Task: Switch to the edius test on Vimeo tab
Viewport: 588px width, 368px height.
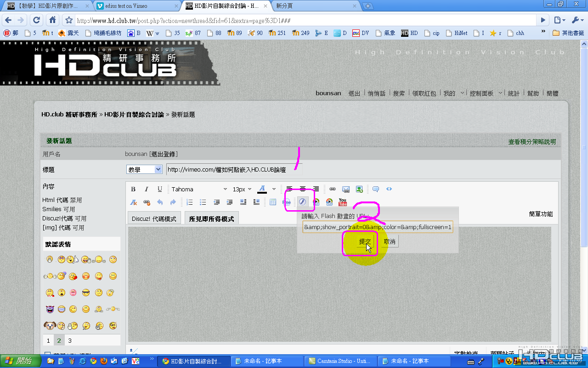Action: click(137, 6)
